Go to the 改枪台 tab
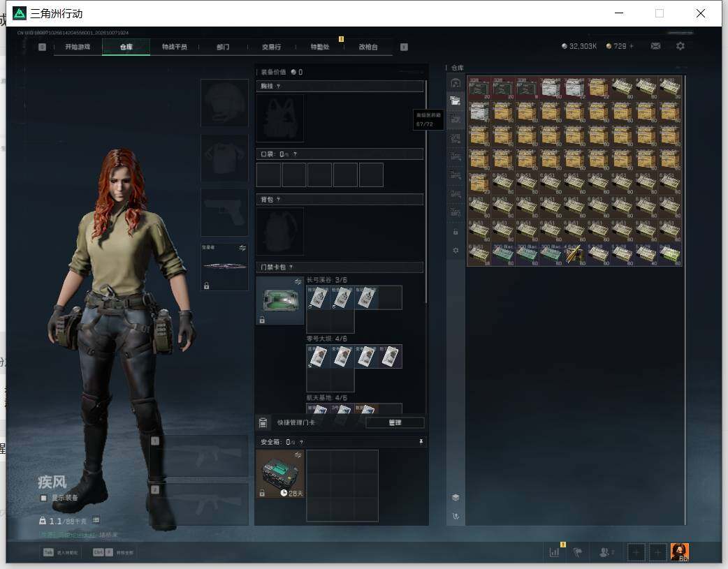The image size is (728, 569). tap(368, 47)
